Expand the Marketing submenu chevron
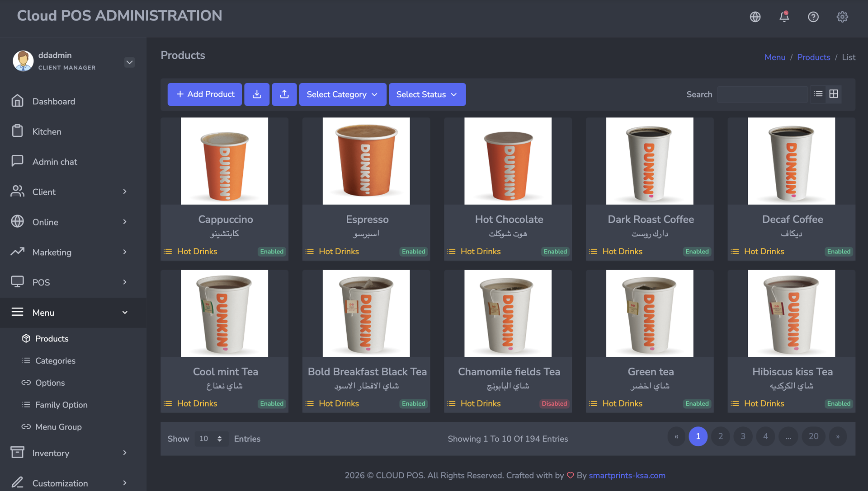The height and width of the screenshot is (491, 868). click(x=125, y=252)
